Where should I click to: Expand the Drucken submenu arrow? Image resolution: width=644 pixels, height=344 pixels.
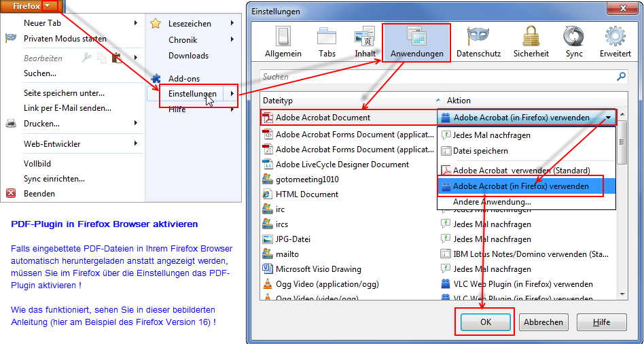click(x=136, y=122)
